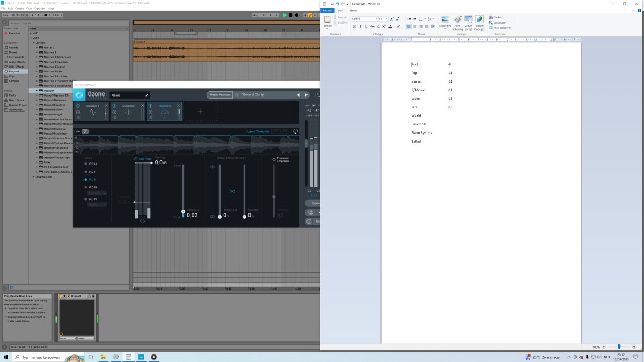Viewport: 644px width, 362px height.
Task: Remove Dynamics module with X
Action: click(x=142, y=105)
